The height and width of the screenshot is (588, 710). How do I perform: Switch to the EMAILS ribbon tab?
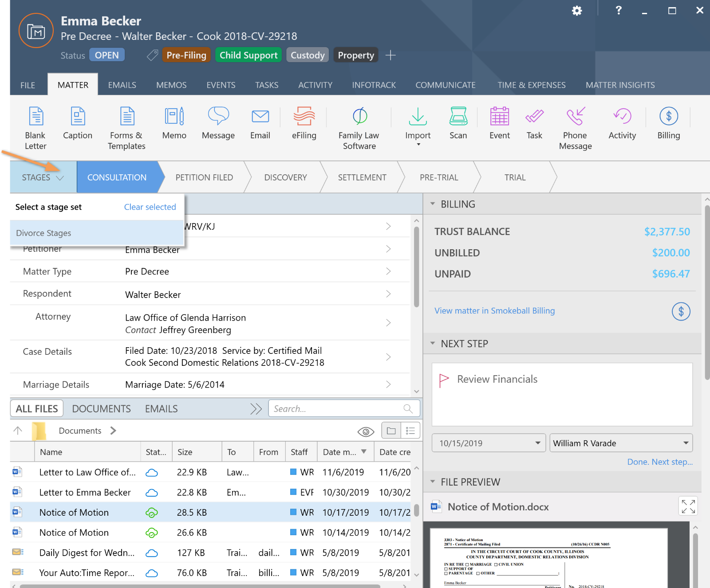tap(122, 85)
